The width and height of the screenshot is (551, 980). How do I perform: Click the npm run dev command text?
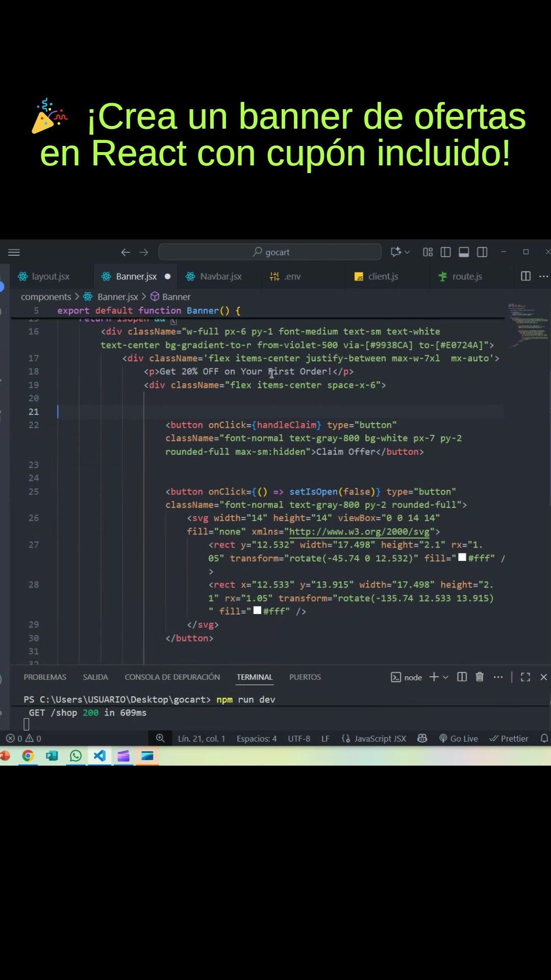(x=245, y=699)
